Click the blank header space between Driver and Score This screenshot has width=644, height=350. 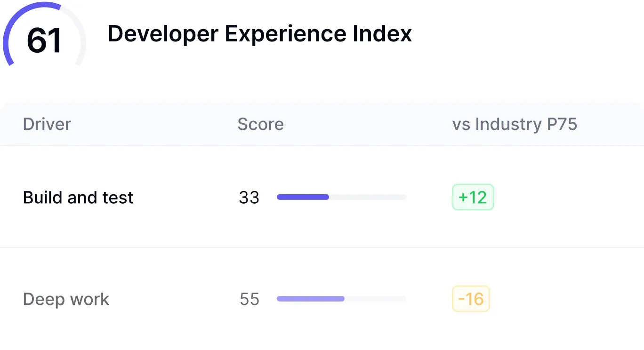[x=155, y=124]
